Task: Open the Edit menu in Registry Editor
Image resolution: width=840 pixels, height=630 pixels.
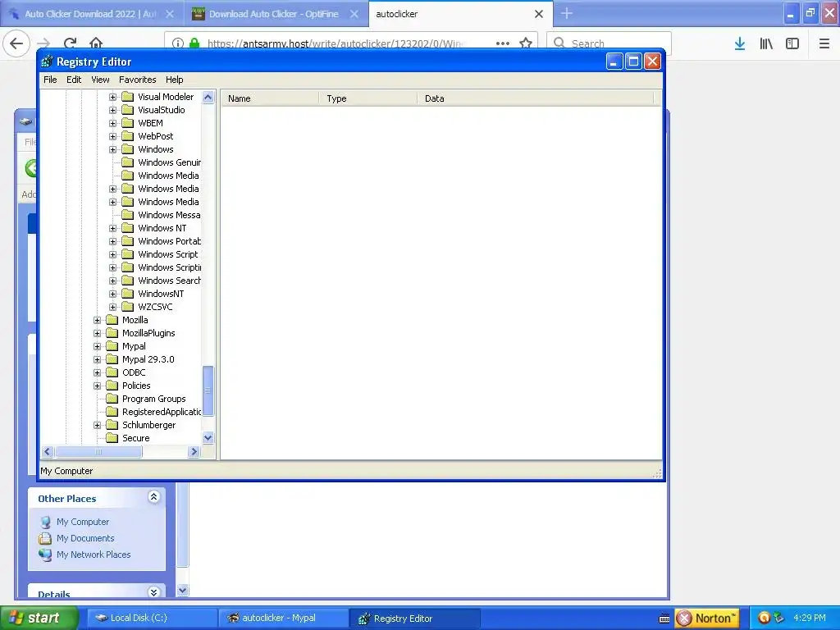Action: click(74, 80)
